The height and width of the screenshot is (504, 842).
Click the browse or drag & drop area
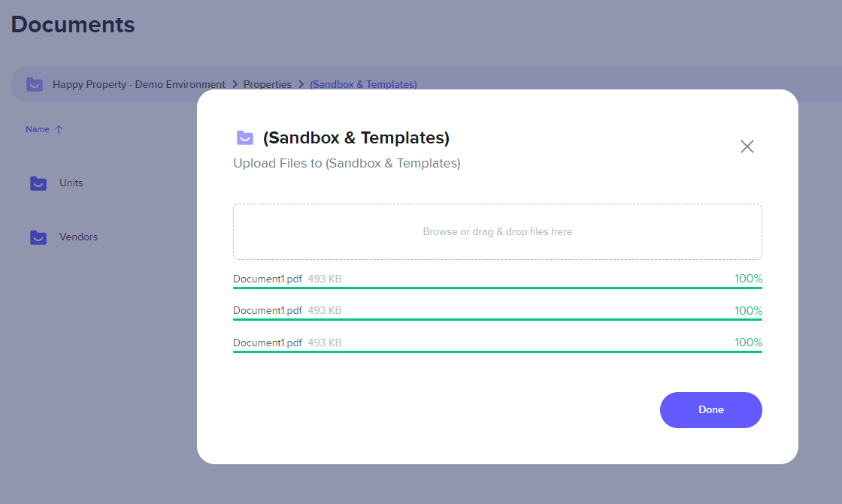click(497, 231)
